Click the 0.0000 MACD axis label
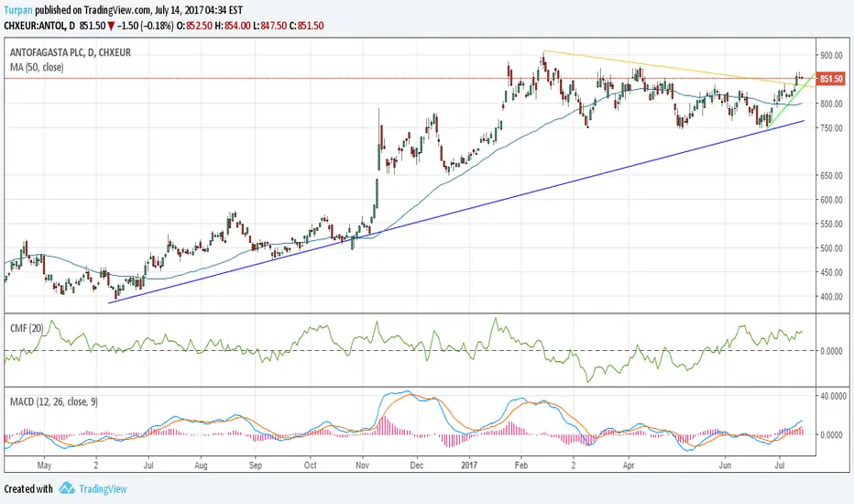The width and height of the screenshot is (854, 504). pyautogui.click(x=831, y=434)
